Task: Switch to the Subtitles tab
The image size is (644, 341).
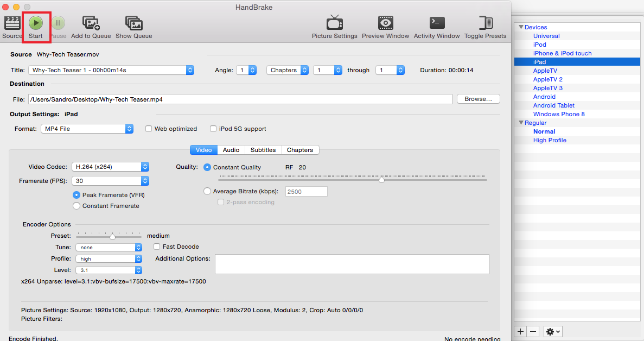Action: tap(263, 150)
